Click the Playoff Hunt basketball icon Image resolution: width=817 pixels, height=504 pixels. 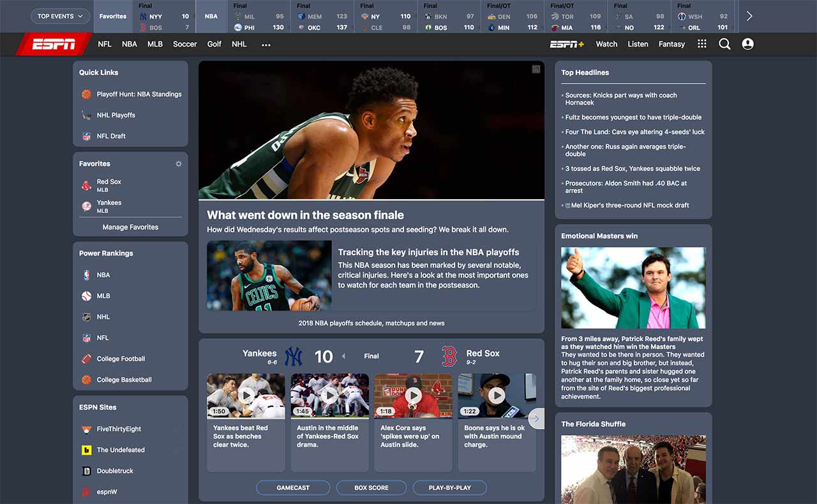point(86,94)
